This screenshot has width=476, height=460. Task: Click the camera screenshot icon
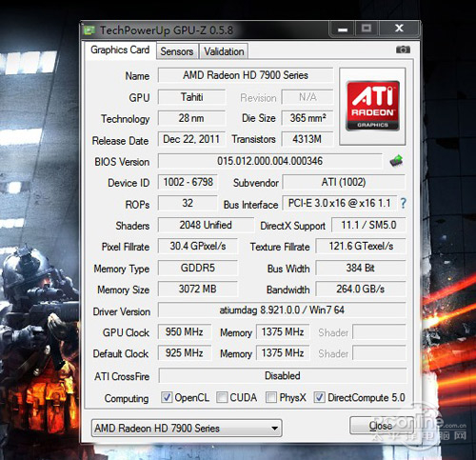click(x=403, y=50)
